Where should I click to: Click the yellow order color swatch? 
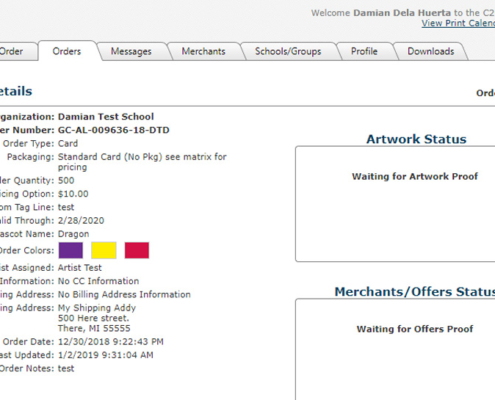click(x=104, y=250)
